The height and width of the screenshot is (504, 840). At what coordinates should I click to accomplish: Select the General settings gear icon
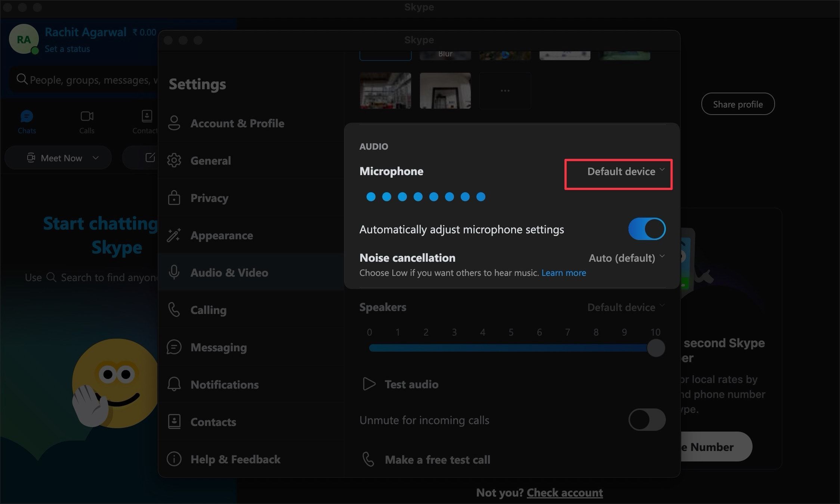coord(174,160)
